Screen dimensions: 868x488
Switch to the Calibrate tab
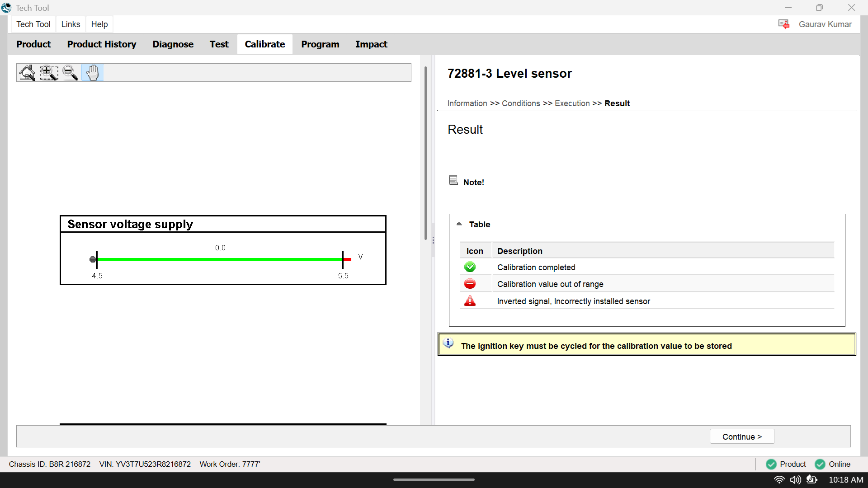tap(265, 44)
